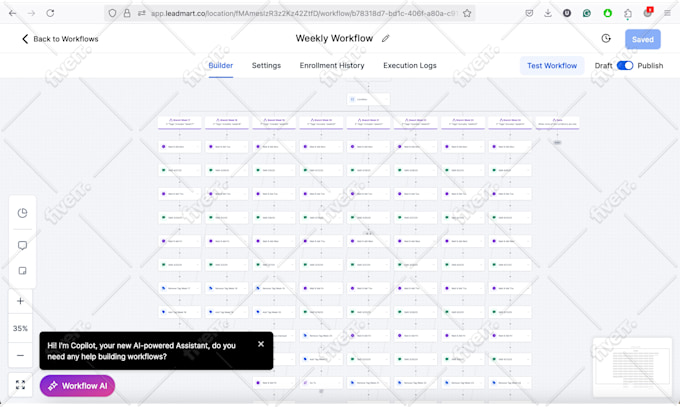
Task: Go back to Workflows list
Action: point(60,39)
